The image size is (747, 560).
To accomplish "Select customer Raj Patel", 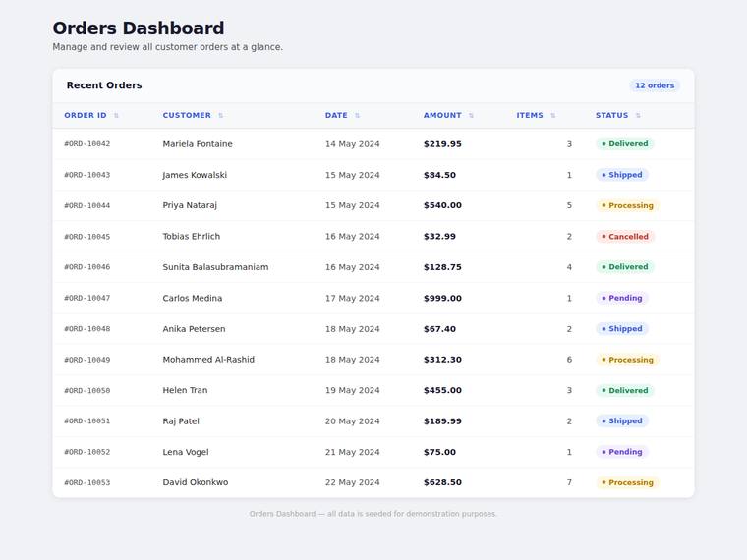I will click(181, 420).
